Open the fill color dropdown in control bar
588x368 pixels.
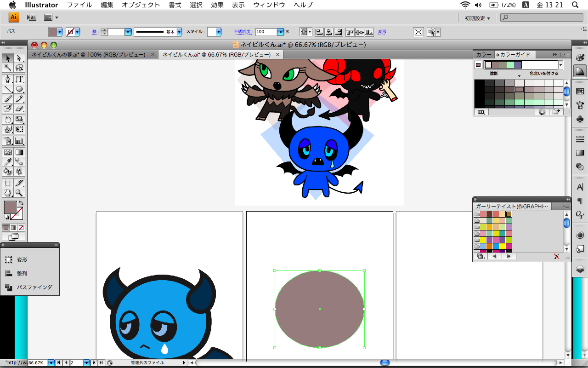point(60,32)
